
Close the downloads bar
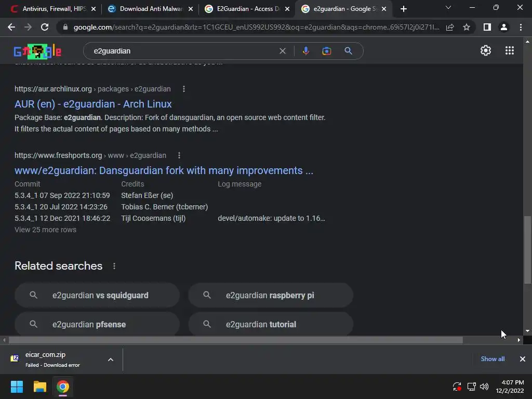pyautogui.click(x=523, y=359)
